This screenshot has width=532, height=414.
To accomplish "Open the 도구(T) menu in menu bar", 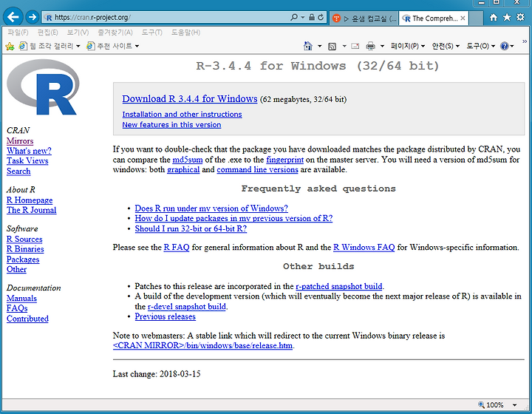I will (151, 33).
